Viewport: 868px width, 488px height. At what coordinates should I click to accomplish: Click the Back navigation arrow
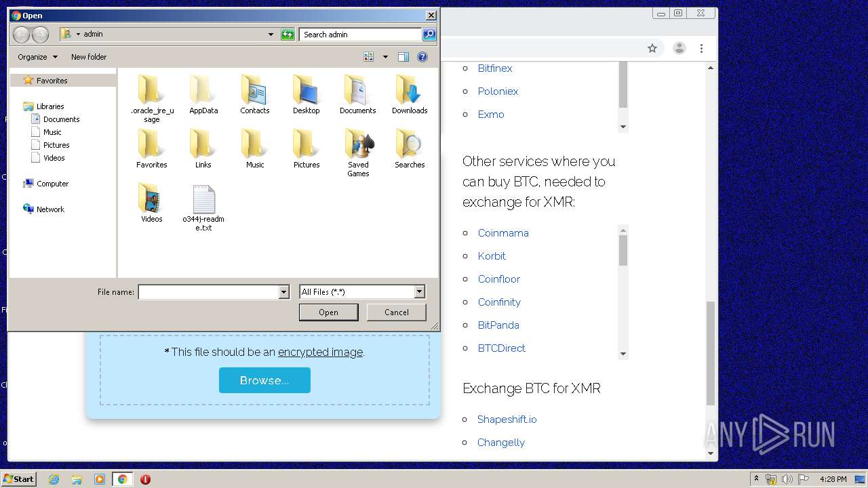[x=21, y=35]
